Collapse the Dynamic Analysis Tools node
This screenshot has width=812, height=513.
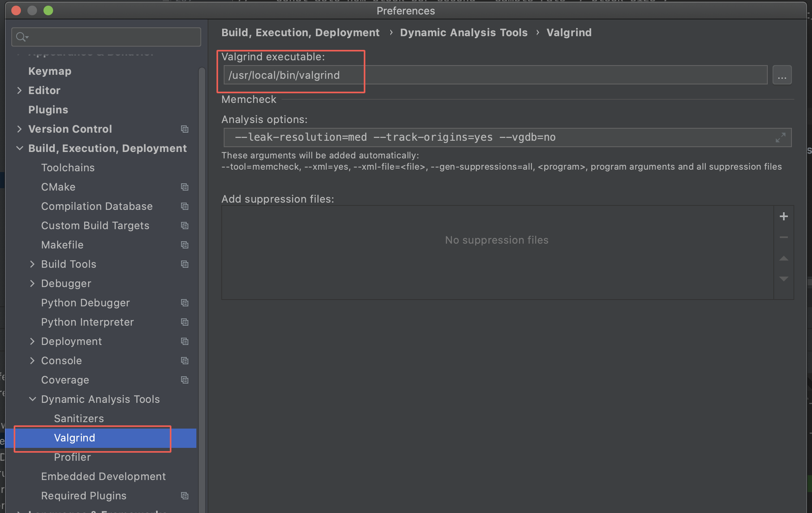[x=32, y=399]
